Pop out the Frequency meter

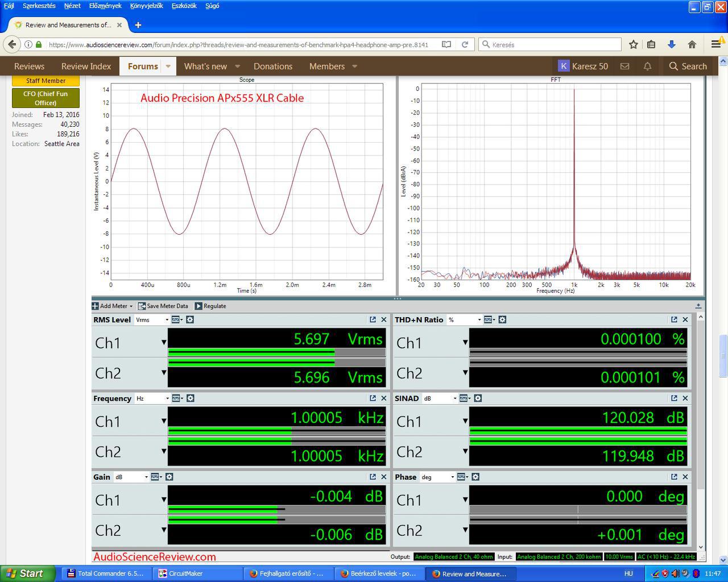click(x=373, y=398)
